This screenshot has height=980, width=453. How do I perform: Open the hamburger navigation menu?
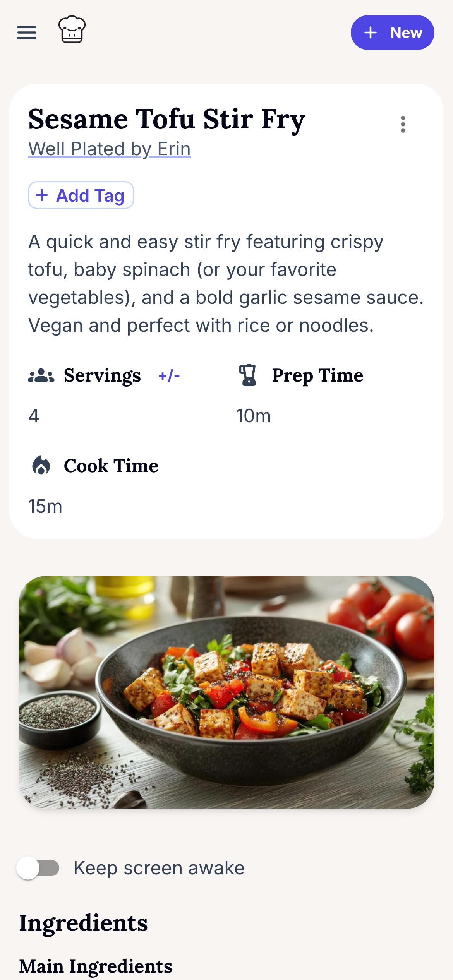[27, 33]
